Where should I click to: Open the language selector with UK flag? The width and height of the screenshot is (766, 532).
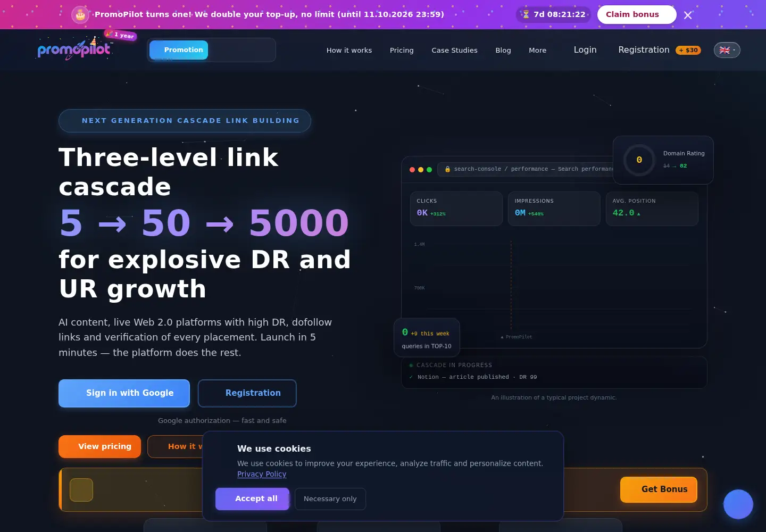pos(727,50)
